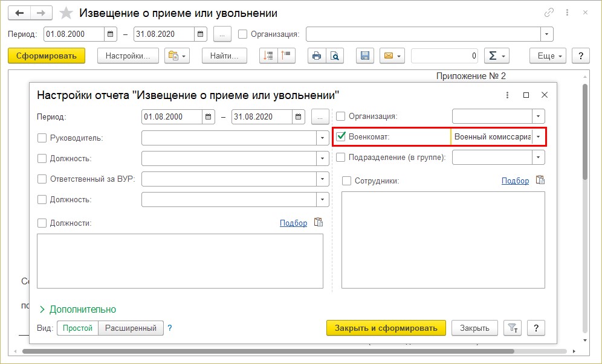Open Подбор link for Должности
Viewport: 602px width, 364px height.
tap(293, 223)
